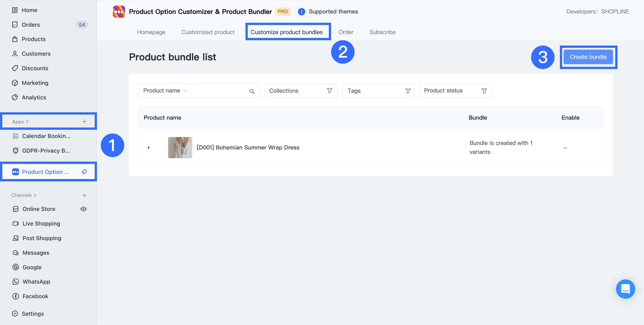The image size is (644, 325).
Task: Click the Live Shopping camera icon
Action: click(16, 224)
